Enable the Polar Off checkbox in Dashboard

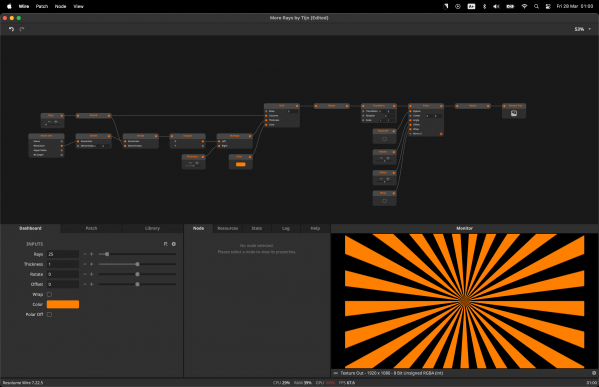[49, 314]
